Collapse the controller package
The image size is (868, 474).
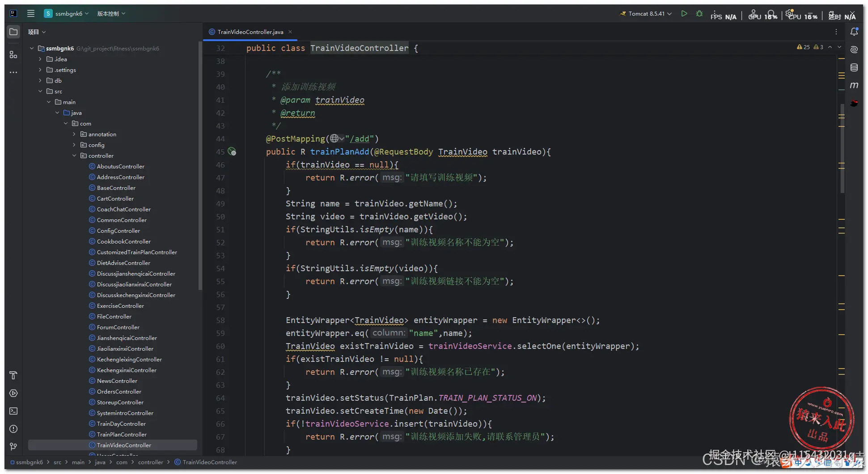coord(74,155)
